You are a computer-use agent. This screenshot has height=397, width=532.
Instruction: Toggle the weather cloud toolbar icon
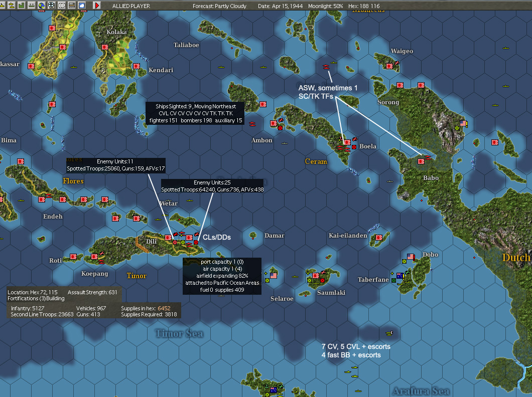click(x=81, y=6)
